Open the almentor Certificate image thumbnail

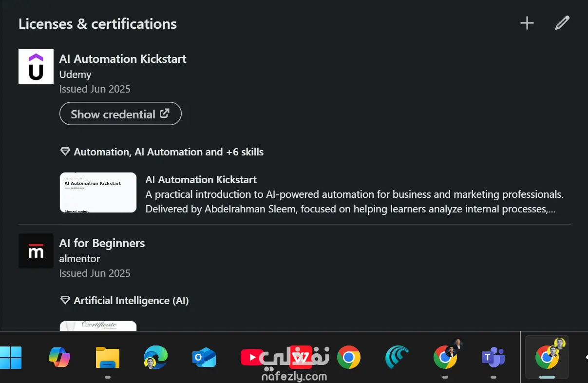(98, 326)
